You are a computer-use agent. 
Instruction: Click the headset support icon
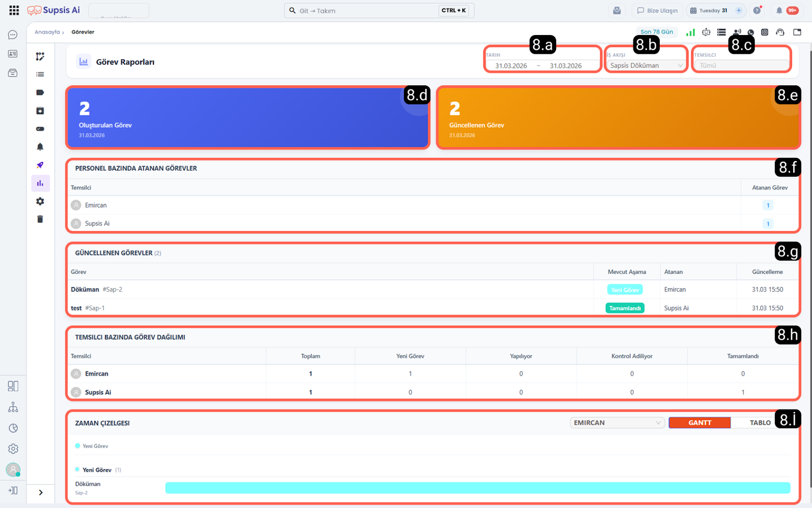(780, 33)
